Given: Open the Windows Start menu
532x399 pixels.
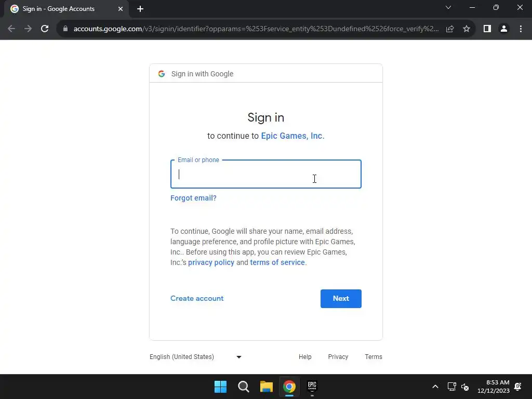Looking at the screenshot, I should tap(220, 387).
